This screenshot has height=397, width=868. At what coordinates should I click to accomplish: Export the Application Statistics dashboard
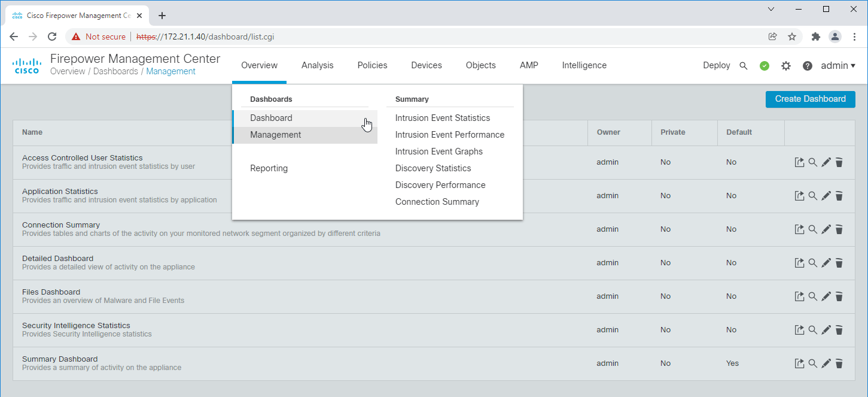(x=800, y=195)
